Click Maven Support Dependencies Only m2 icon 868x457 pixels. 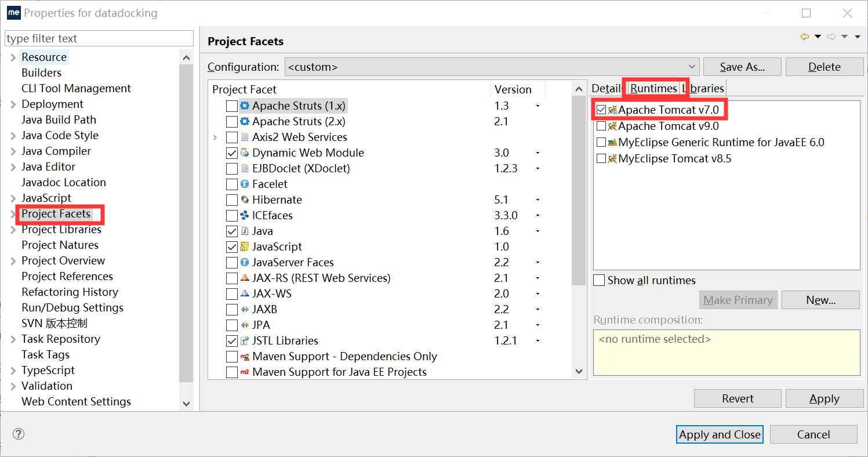pyautogui.click(x=245, y=356)
